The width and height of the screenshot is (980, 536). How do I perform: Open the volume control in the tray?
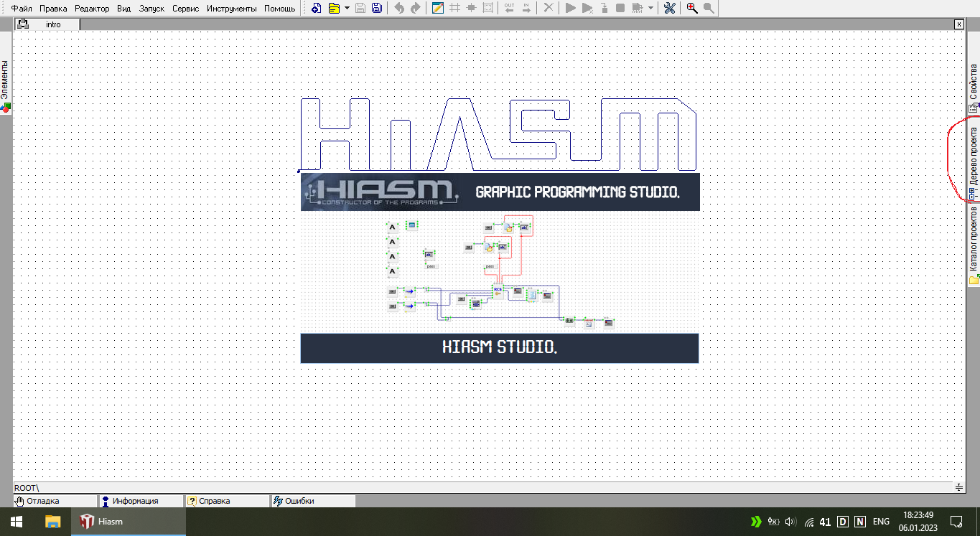point(791,522)
